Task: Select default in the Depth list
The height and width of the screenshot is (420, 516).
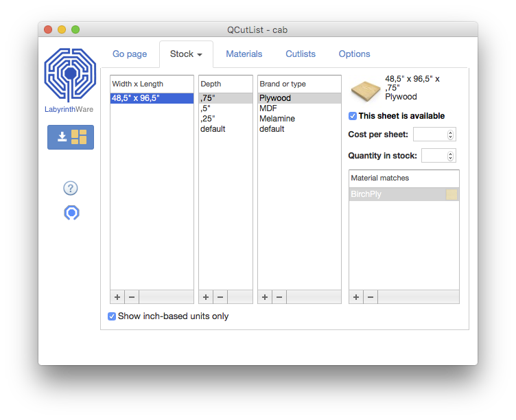Action: point(226,129)
